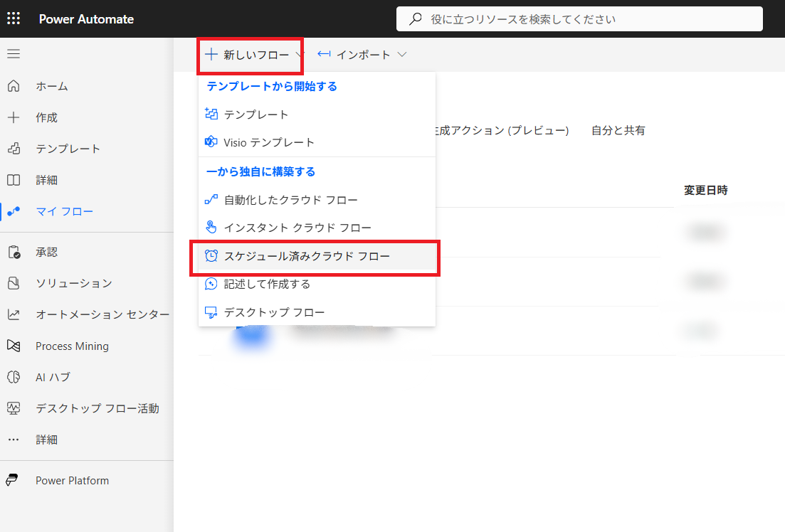Open AI ハブ from the sidebar icon
Screen dimensions: 785x532
(14, 377)
